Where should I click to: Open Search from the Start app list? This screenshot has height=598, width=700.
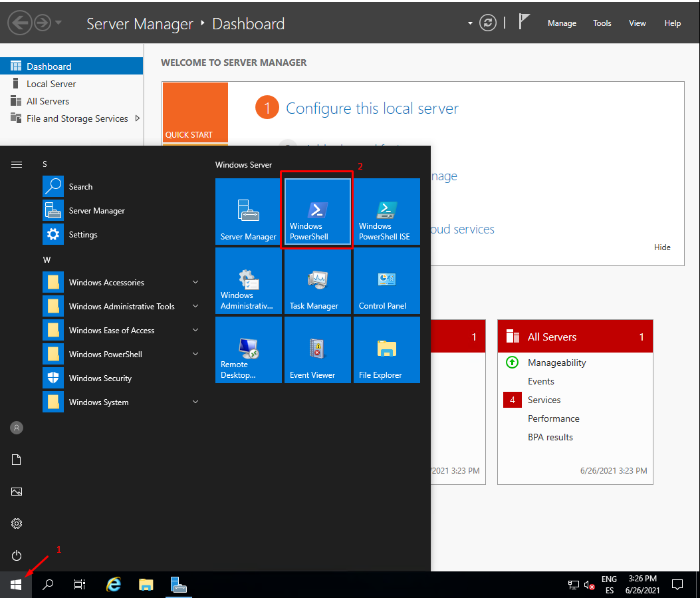tap(120, 187)
